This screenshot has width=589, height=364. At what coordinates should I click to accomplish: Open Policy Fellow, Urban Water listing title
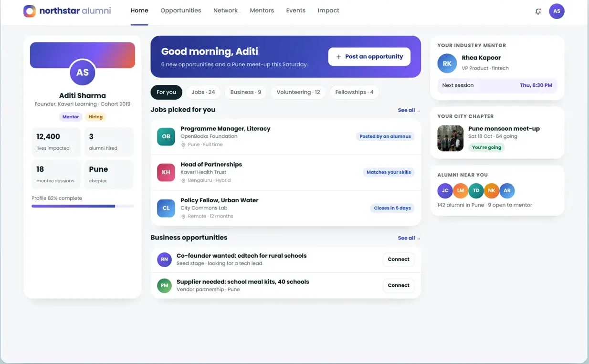click(x=220, y=200)
